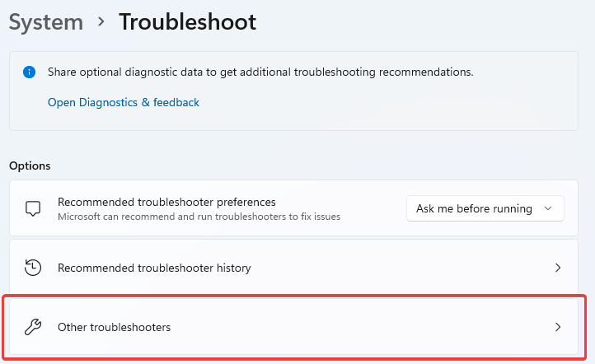The image size is (595, 364).
Task: Expand the Other troubleshooters chevron
Action: [x=558, y=327]
